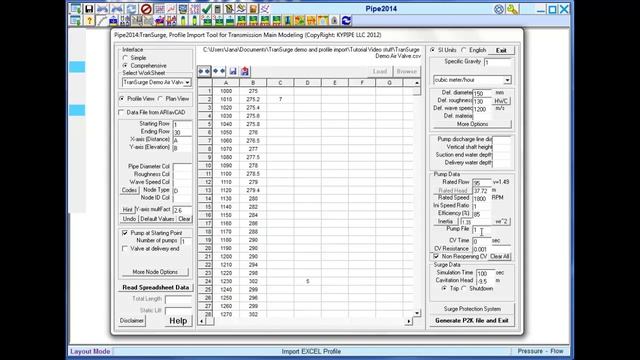Screen dimensions: 640x360
Task: Click the first icon in the second toolbar row
Action: pyautogui.click(x=76, y=20)
